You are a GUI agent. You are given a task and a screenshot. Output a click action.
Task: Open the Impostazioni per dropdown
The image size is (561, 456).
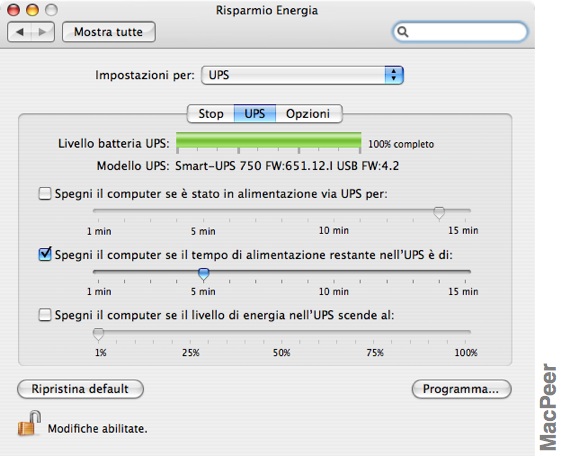302,75
